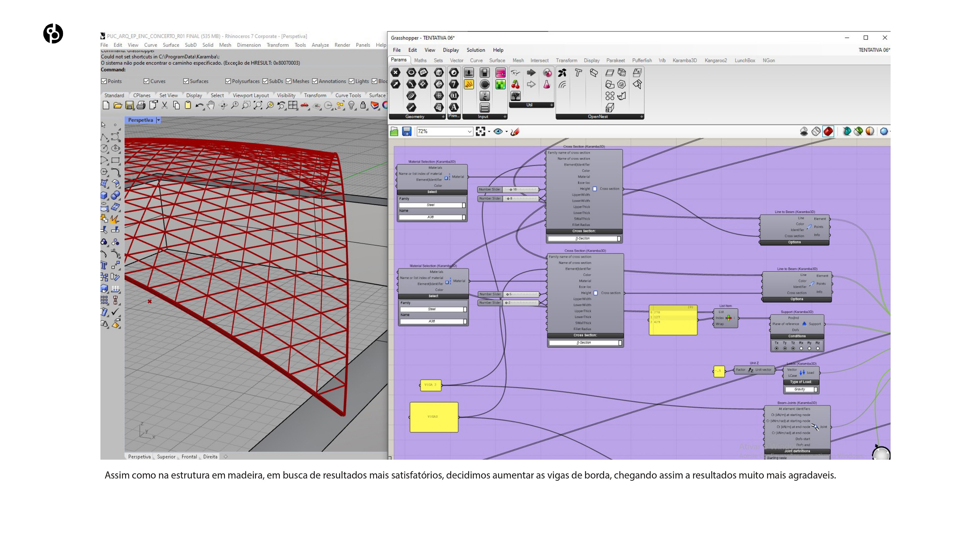
Task: Open the Perspetiva viewport title dropdown arrow
Action: 159,120
